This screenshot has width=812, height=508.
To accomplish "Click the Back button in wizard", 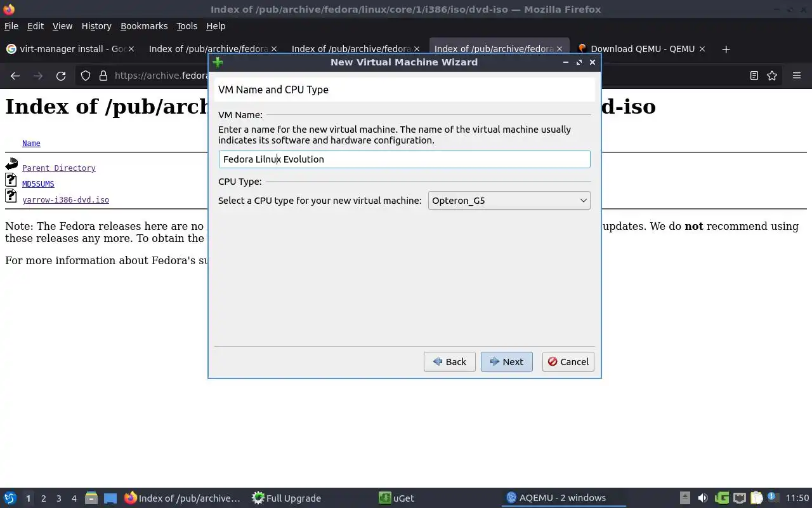I will (x=449, y=362).
